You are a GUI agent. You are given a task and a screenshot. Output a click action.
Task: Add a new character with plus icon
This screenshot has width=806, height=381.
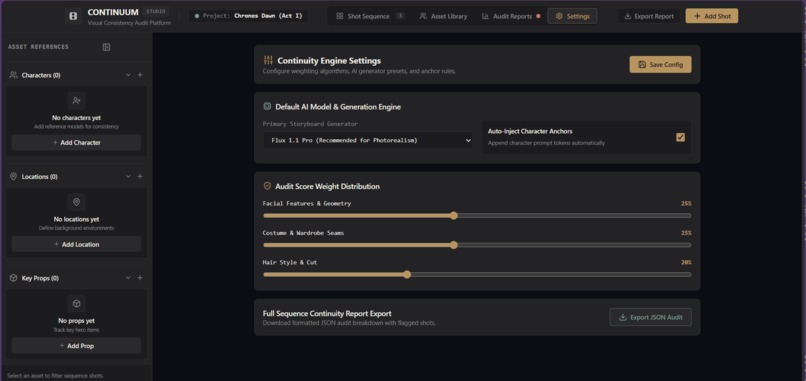(140, 75)
